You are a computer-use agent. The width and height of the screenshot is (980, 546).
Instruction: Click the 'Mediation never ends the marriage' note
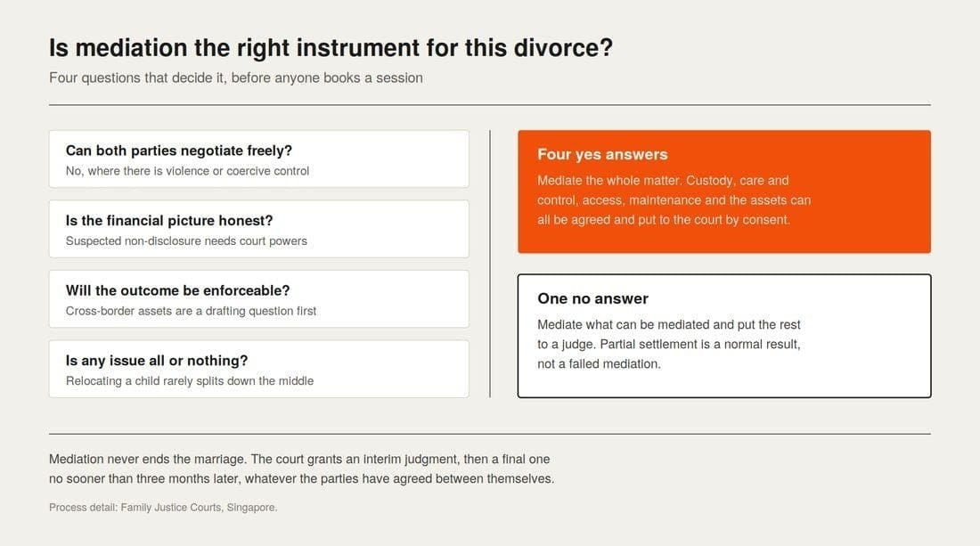point(301,469)
